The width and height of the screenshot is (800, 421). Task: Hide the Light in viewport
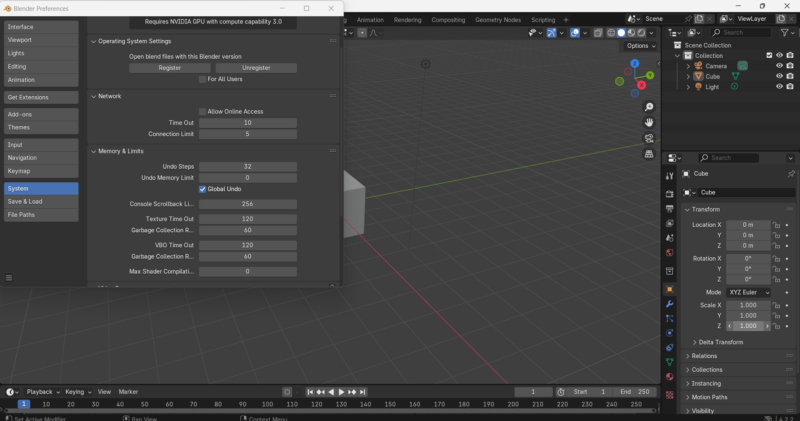tap(779, 87)
